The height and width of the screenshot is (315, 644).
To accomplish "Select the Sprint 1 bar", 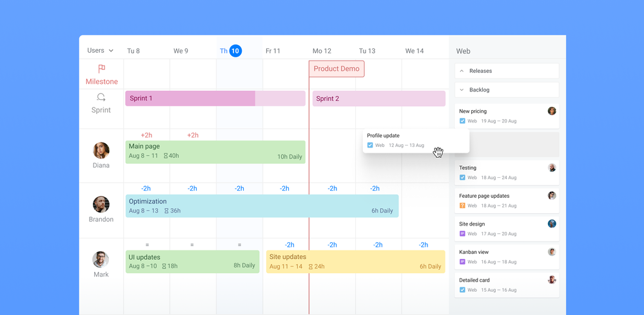I will [215, 99].
